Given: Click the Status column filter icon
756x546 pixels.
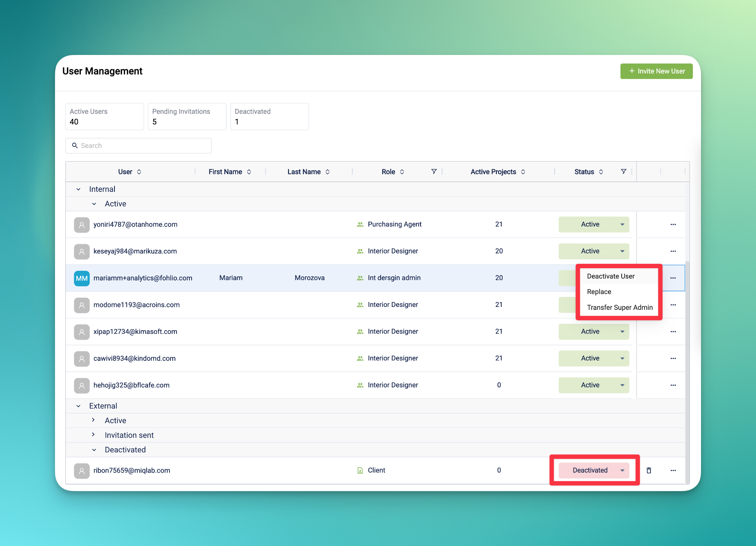Looking at the screenshot, I should coord(623,172).
